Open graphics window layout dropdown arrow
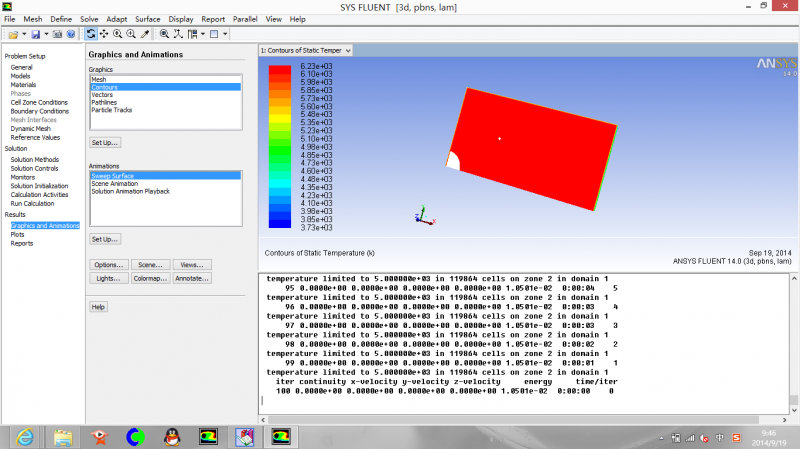This screenshot has width=800, height=449. pos(225,34)
